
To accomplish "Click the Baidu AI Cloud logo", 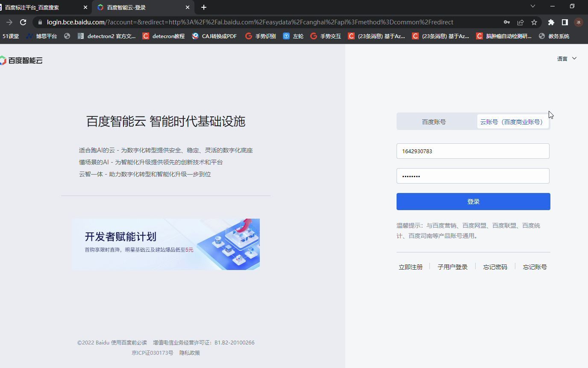I will (21, 60).
